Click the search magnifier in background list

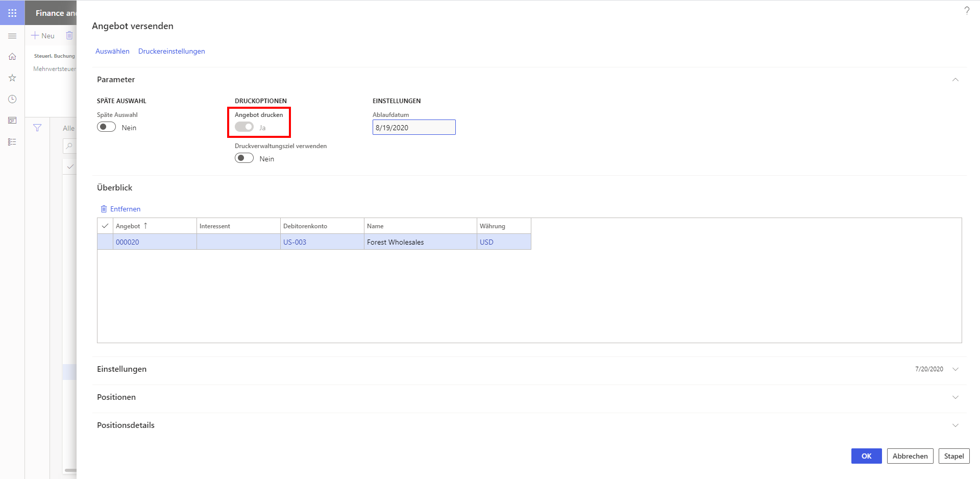coord(69,146)
